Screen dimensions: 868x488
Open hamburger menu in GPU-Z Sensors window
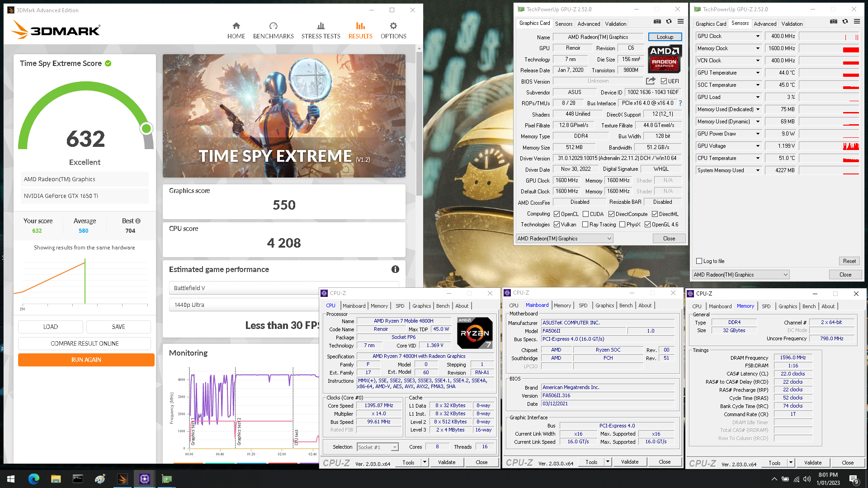point(857,22)
